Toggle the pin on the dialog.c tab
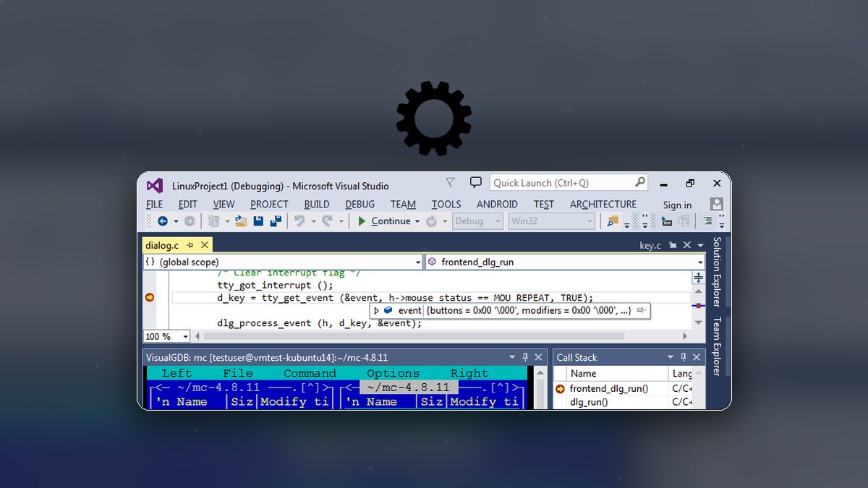 click(190, 246)
